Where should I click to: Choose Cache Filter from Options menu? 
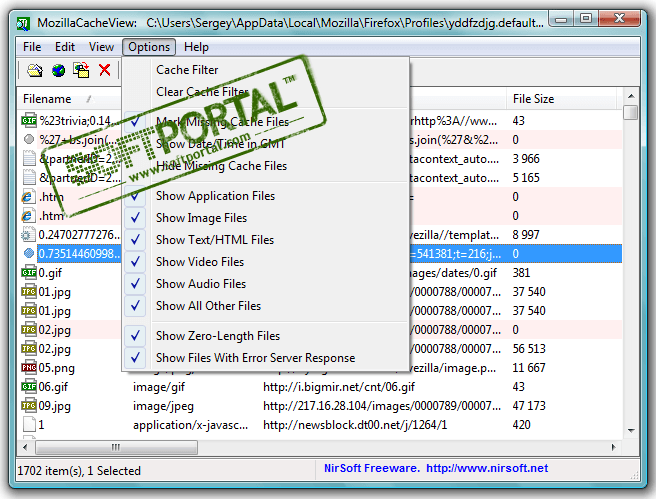pyautogui.click(x=266, y=70)
